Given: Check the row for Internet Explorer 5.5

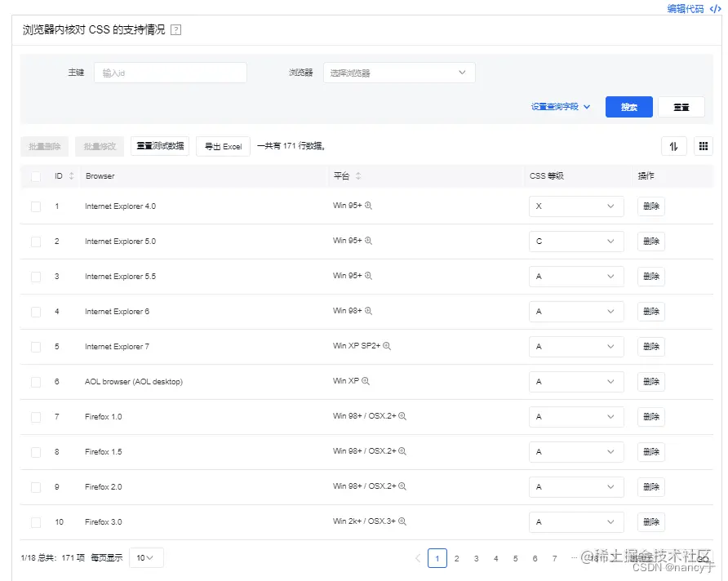Looking at the screenshot, I should 36,277.
